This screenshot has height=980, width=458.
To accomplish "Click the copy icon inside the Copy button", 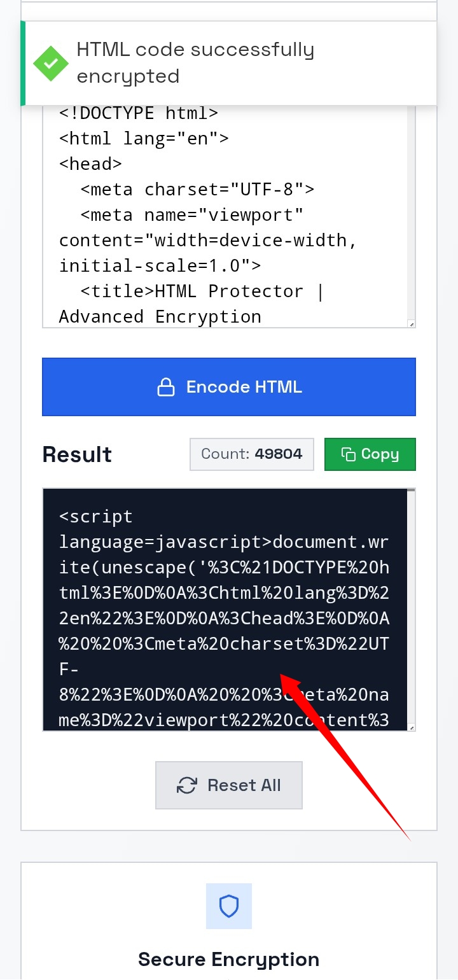I will click(347, 454).
